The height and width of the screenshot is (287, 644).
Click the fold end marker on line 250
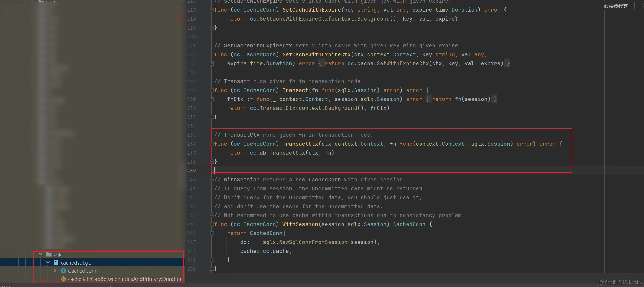pos(212,269)
